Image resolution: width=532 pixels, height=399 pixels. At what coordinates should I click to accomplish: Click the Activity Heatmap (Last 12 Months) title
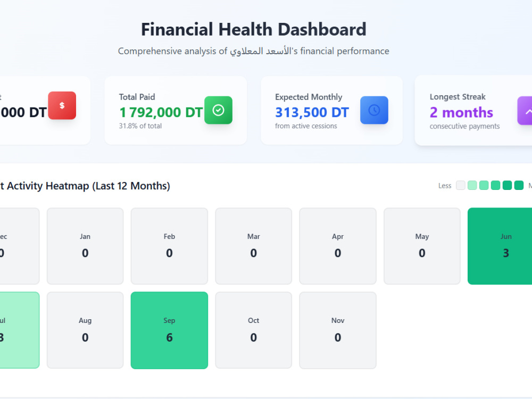(85, 186)
